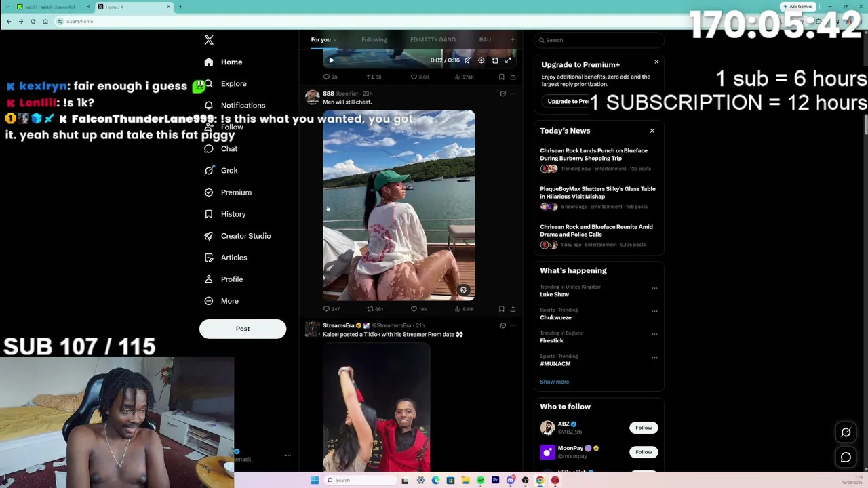Bookmark the top video post

[501, 77]
